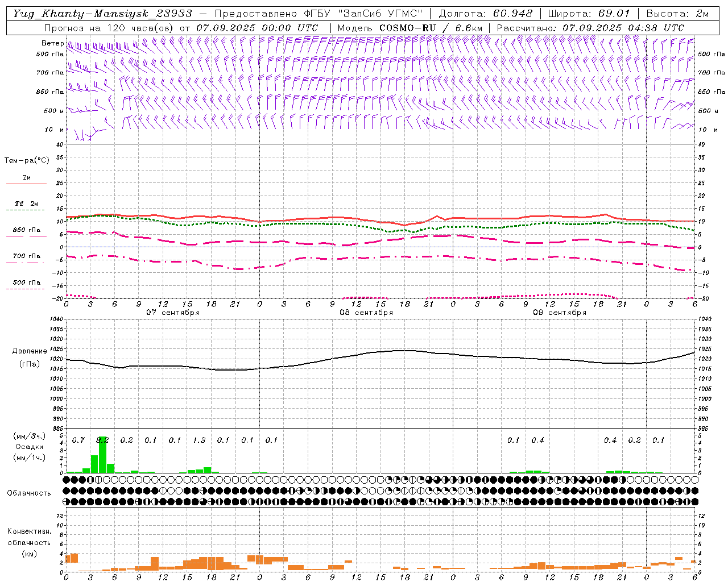Viewport: 728px width, 582px height.
Task: Click the 500 гПа dotted-line legend entry
Action: point(27,282)
